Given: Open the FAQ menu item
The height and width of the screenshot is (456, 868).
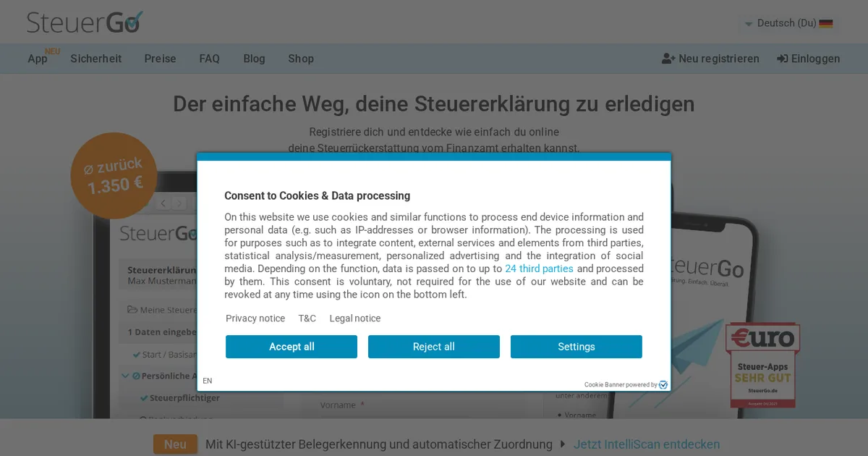Looking at the screenshot, I should [x=210, y=59].
